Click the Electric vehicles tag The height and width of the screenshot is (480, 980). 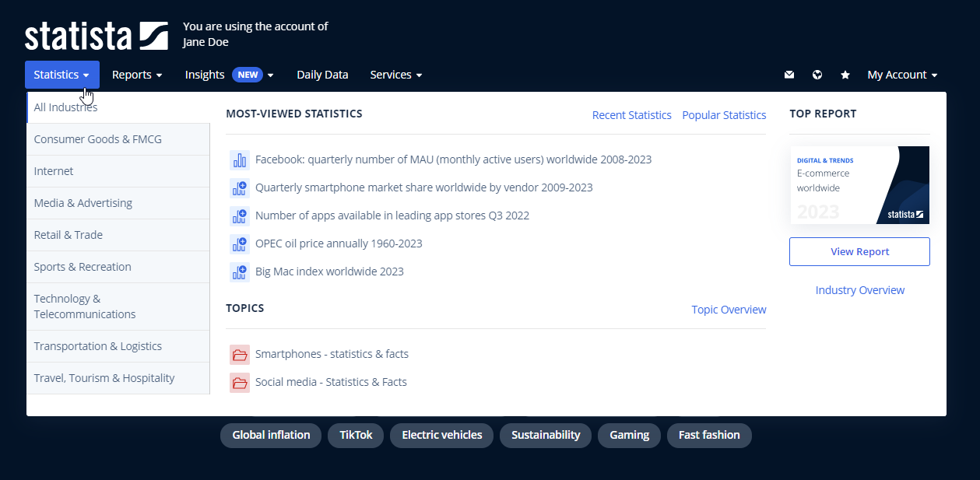[442, 435]
